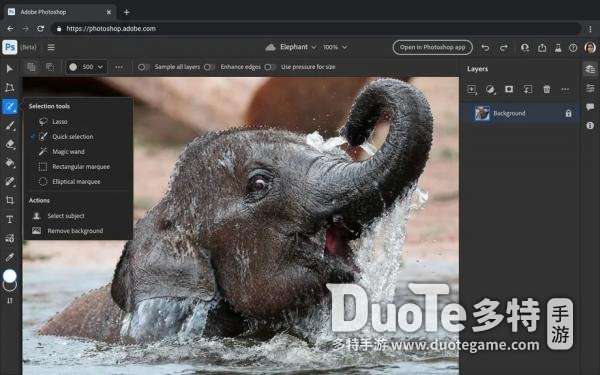The width and height of the screenshot is (600, 375).
Task: Open Layers panel more options ellipsis
Action: click(565, 90)
